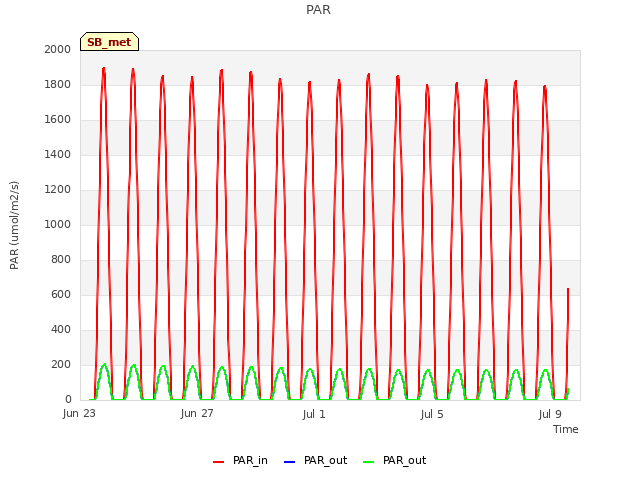This screenshot has width=640, height=480.
Task: Toggle the blue PAR_out legend entry
Action: tap(315, 460)
